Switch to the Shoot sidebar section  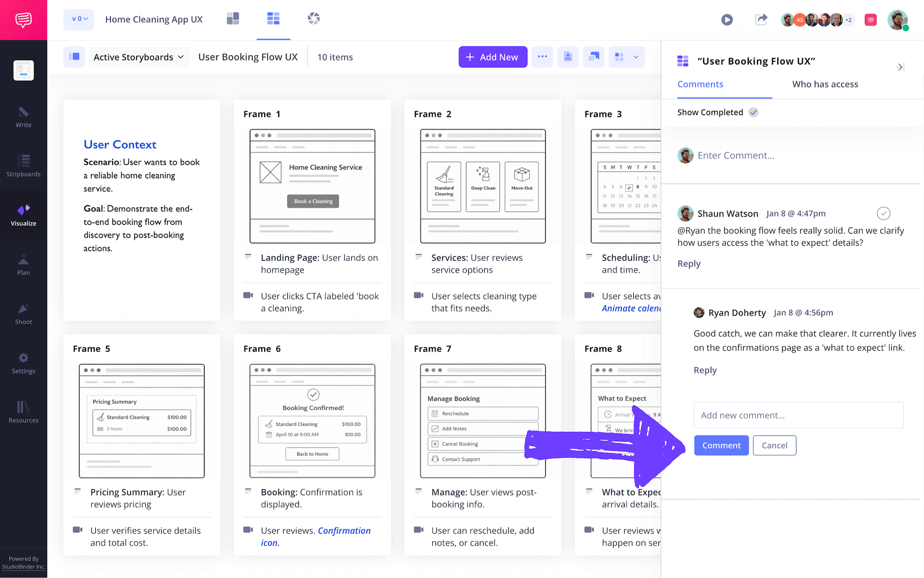pos(23,314)
